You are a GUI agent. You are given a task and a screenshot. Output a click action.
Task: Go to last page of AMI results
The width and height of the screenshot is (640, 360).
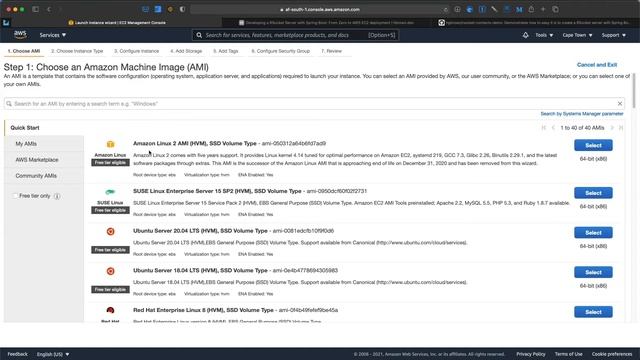click(x=621, y=128)
